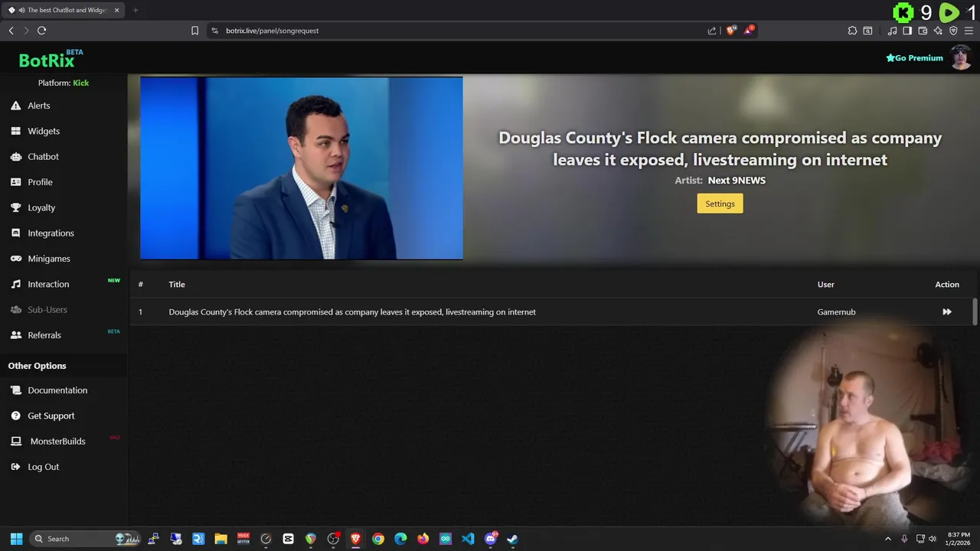Click the share page icon
980x551 pixels.
click(712, 31)
